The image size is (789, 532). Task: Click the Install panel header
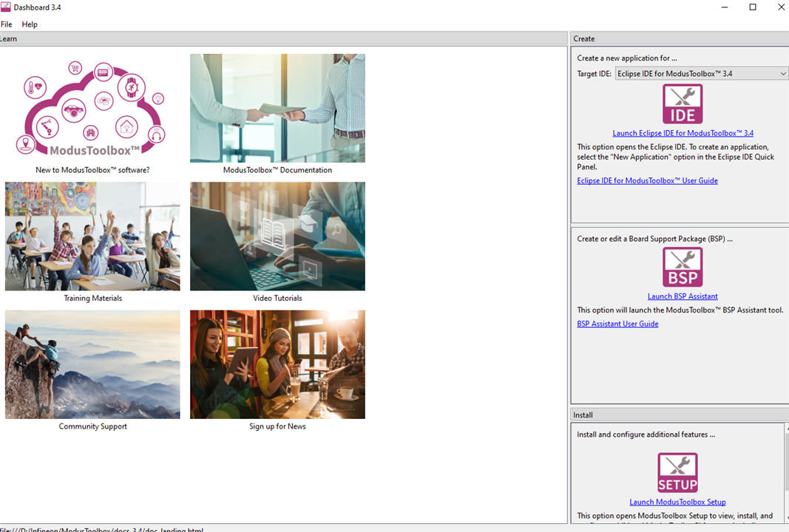(680, 415)
